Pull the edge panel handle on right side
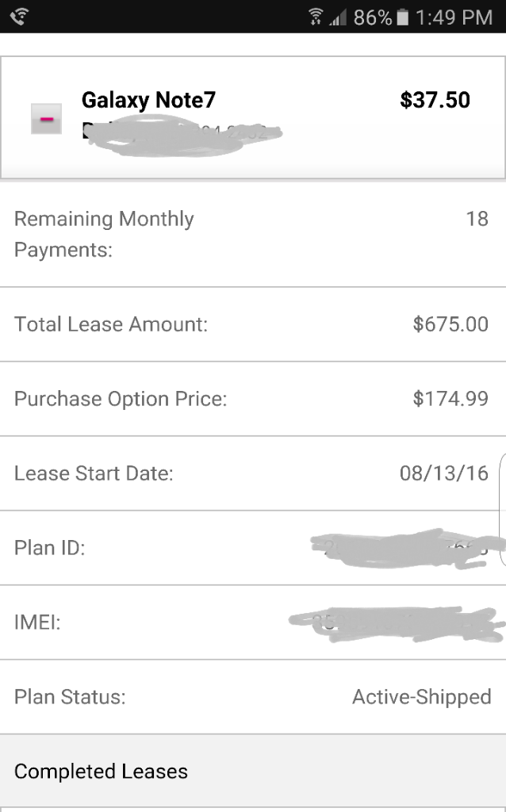Viewport: 506px width, 812px height. coord(502,510)
